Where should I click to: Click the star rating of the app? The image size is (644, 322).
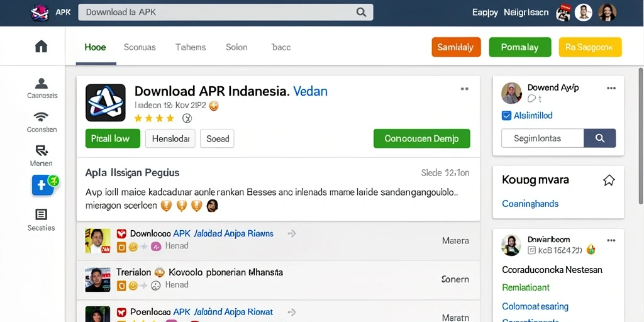click(154, 119)
